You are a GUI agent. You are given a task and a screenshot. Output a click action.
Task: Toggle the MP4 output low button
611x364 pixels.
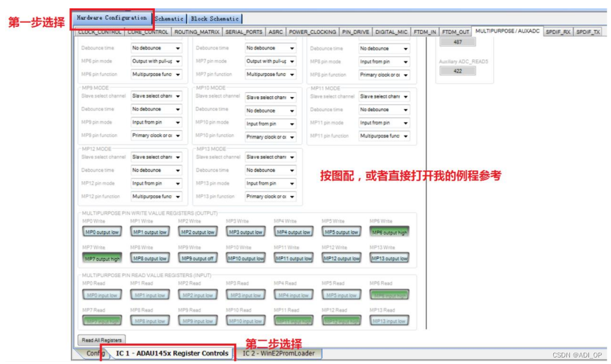point(294,232)
